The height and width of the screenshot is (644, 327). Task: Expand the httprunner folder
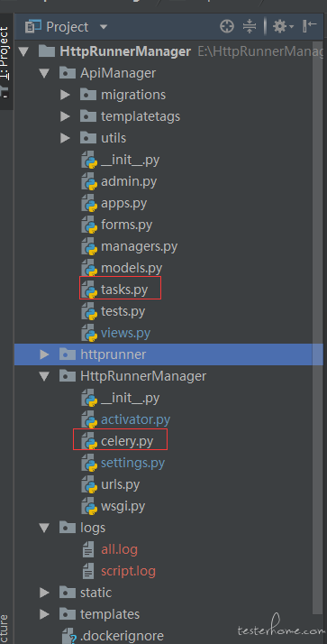click(44, 354)
